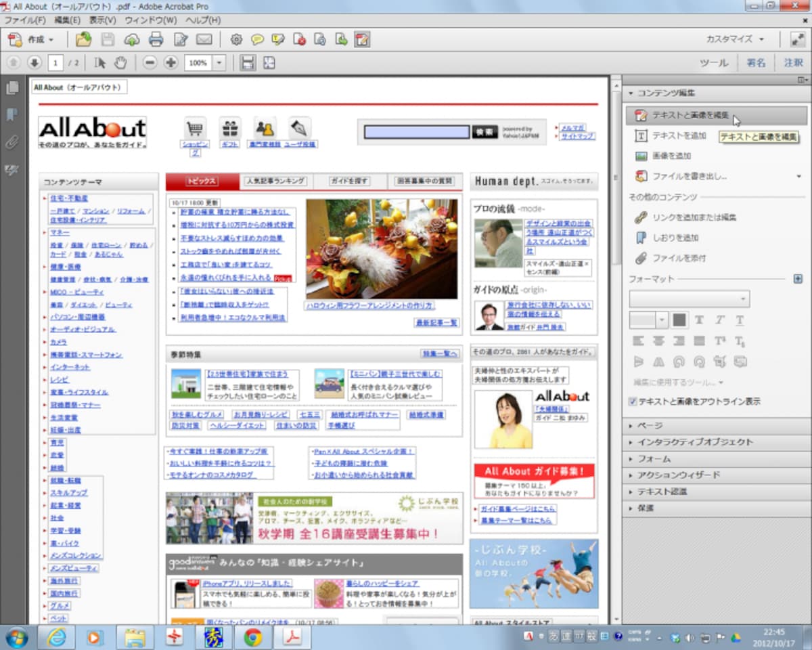Open attachments paperclip panel in left sidebar

click(x=12, y=142)
